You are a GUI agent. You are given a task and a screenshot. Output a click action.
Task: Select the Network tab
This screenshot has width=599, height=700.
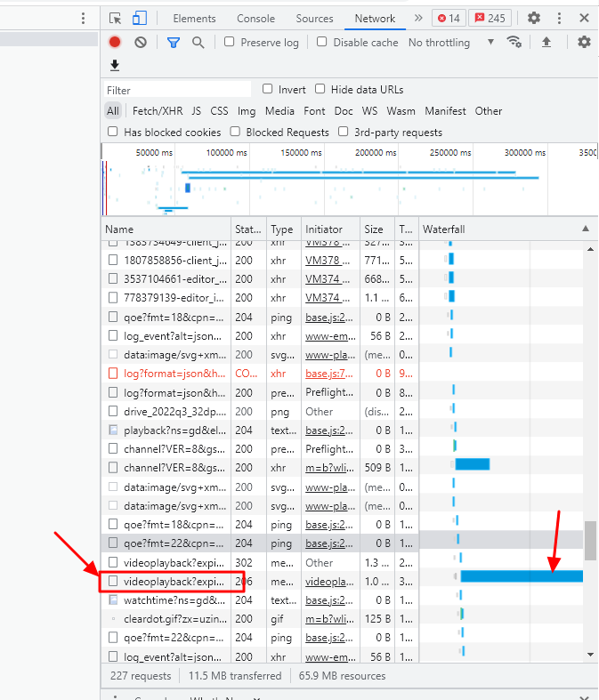[x=375, y=19]
